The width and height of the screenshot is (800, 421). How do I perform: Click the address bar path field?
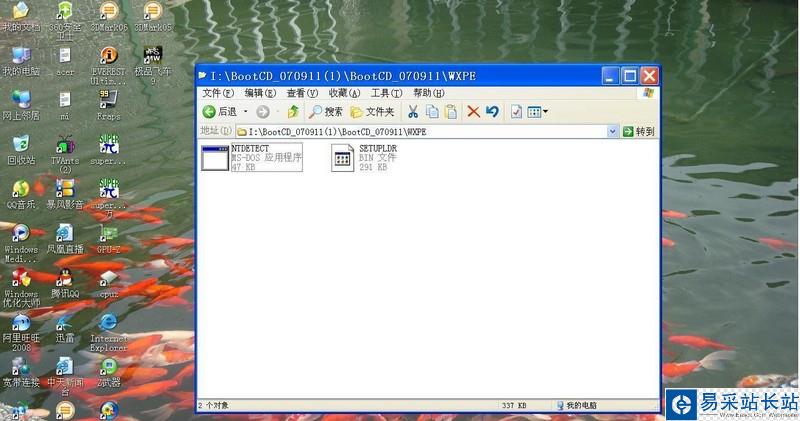pos(421,132)
